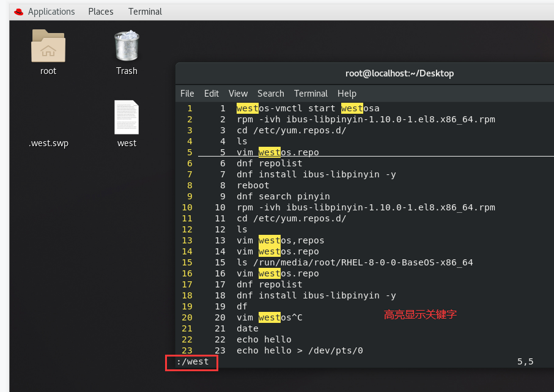The image size is (554, 392).
Task: Open the Help menu in the terminal window
Action: [x=347, y=93]
